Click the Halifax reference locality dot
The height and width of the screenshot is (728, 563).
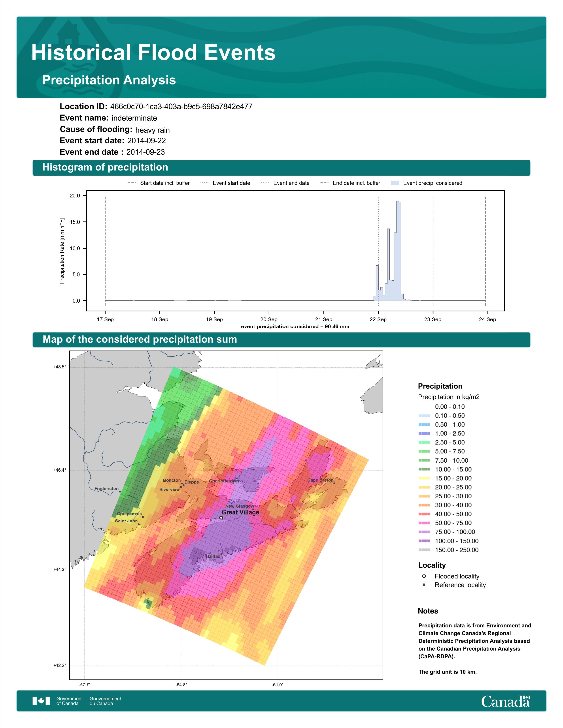coord(221,554)
